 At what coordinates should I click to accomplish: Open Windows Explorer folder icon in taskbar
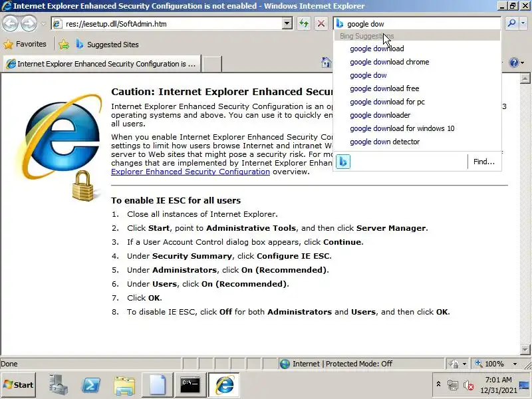coord(124,385)
